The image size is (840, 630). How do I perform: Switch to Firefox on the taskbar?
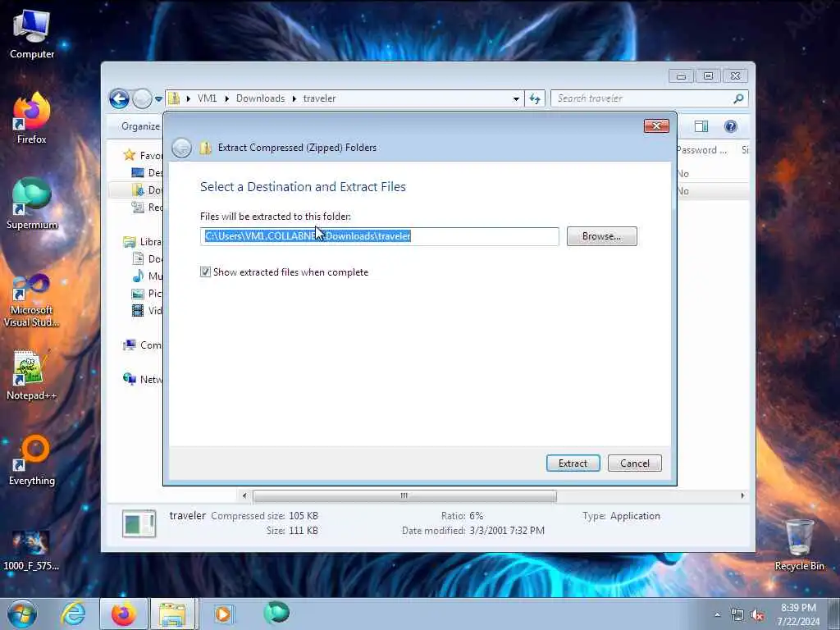[x=124, y=614]
